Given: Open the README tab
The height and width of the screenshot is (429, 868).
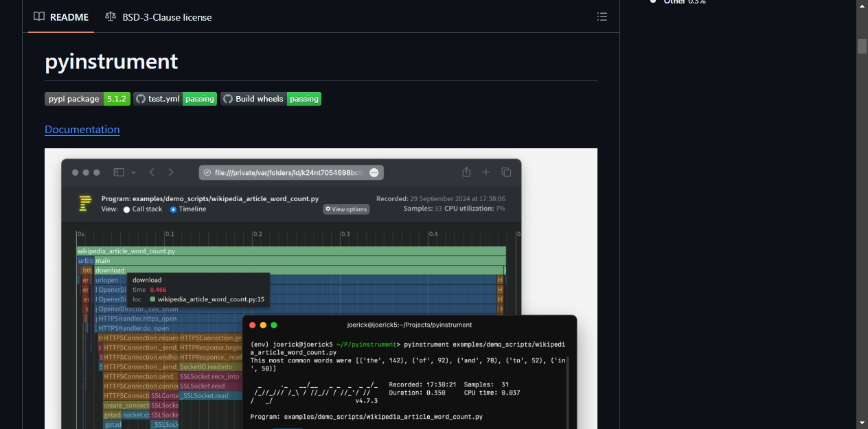Looking at the screenshot, I should (x=61, y=16).
